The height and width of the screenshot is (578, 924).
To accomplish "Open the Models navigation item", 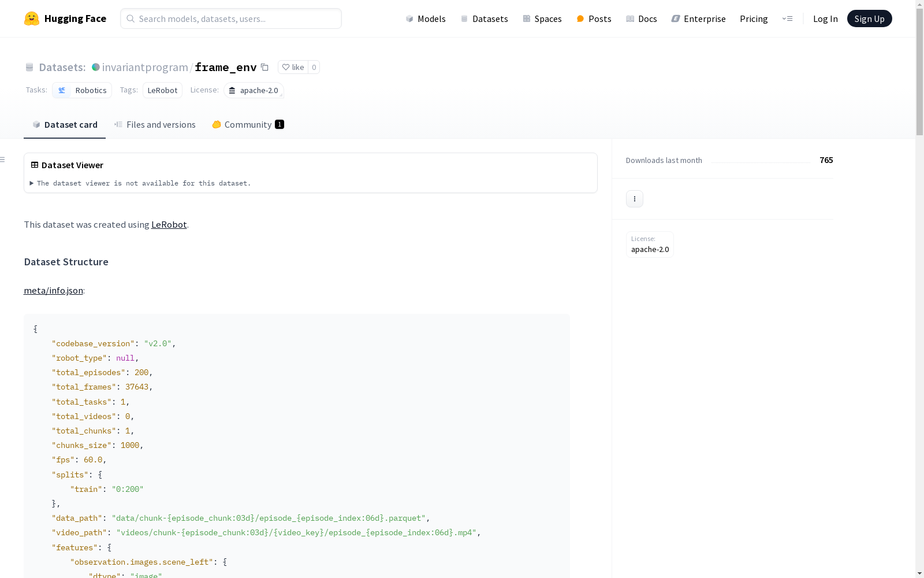I will point(426,18).
